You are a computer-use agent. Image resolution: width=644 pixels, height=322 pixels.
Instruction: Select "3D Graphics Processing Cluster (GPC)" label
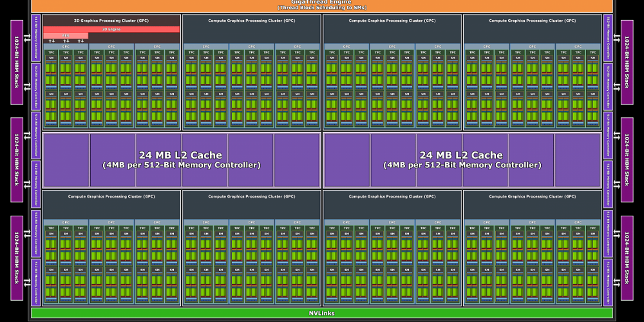(111, 21)
